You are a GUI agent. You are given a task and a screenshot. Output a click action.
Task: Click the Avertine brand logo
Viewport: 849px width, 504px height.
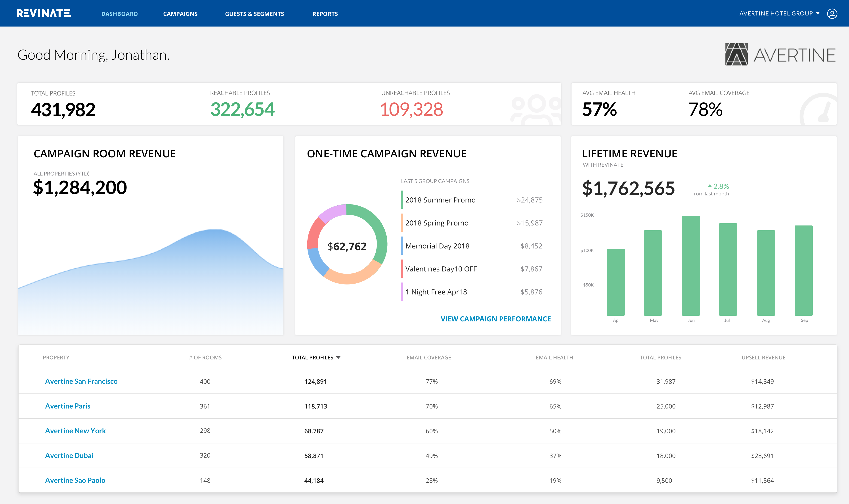[x=780, y=54]
